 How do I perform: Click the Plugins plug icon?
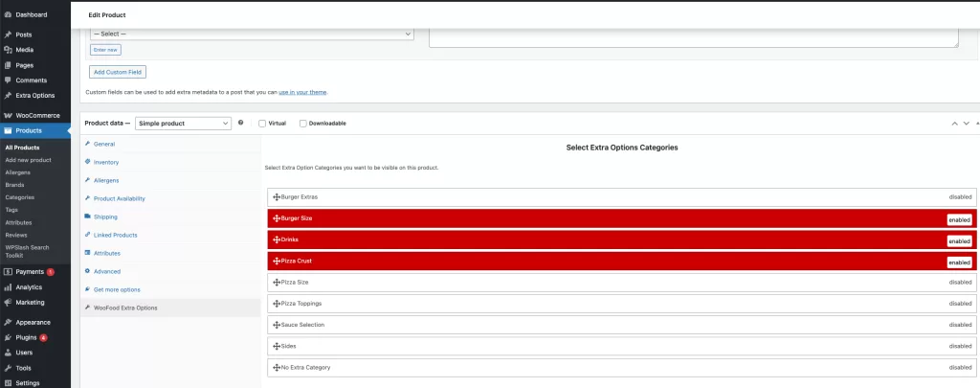point(8,337)
